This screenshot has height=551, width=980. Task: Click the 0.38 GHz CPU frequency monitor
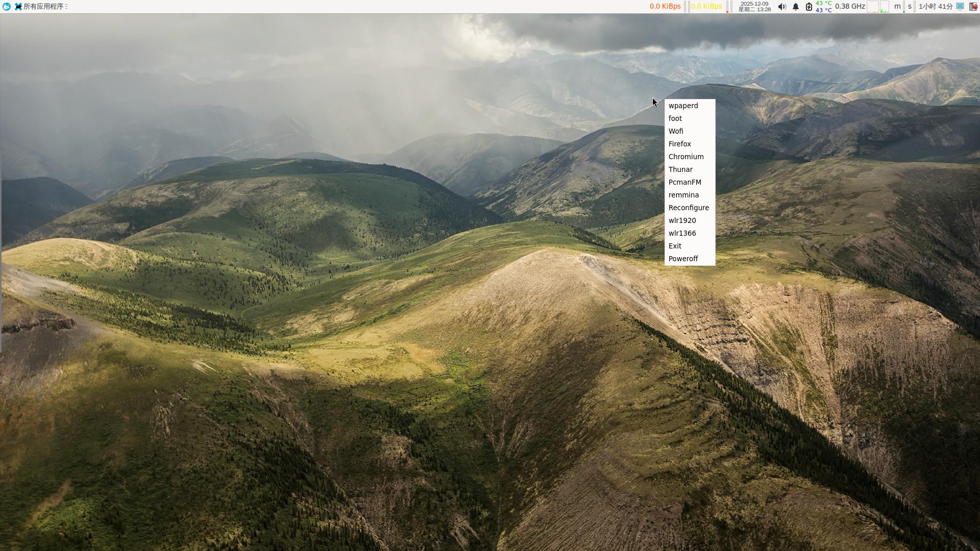(x=850, y=7)
